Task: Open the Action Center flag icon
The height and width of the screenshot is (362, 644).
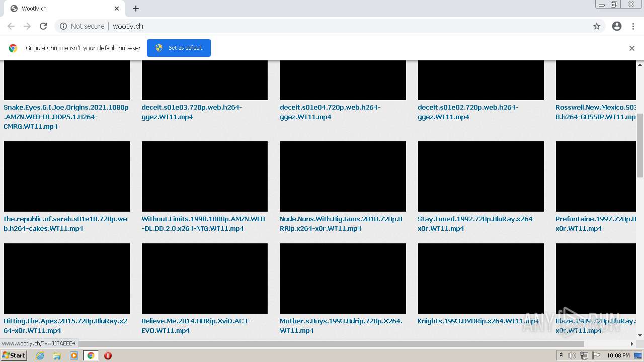Action: click(596, 355)
